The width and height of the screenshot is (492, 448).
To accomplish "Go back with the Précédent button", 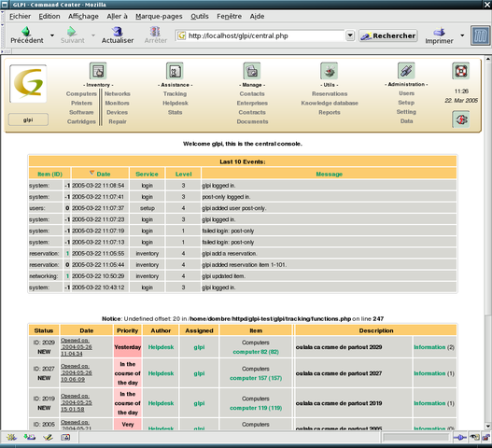I will click(27, 35).
